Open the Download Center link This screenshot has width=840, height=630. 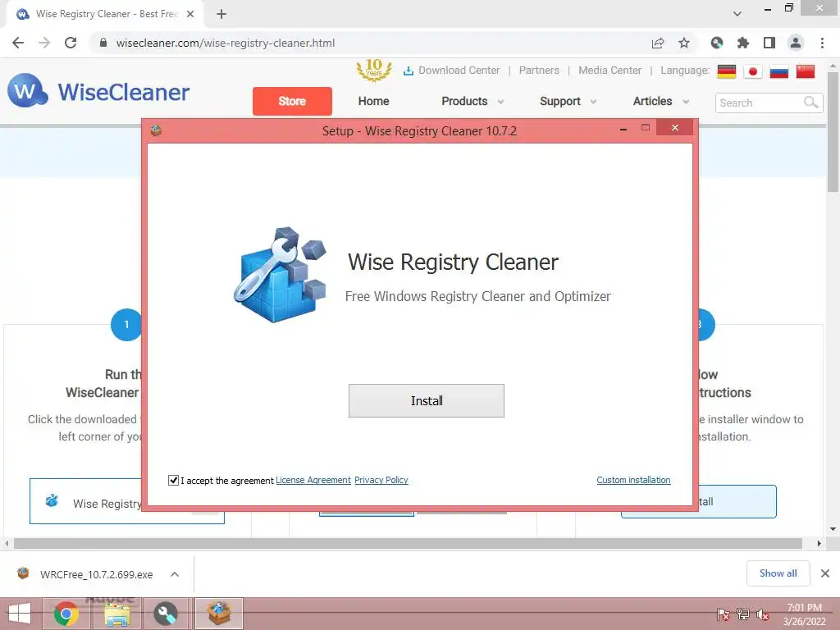[x=452, y=71]
